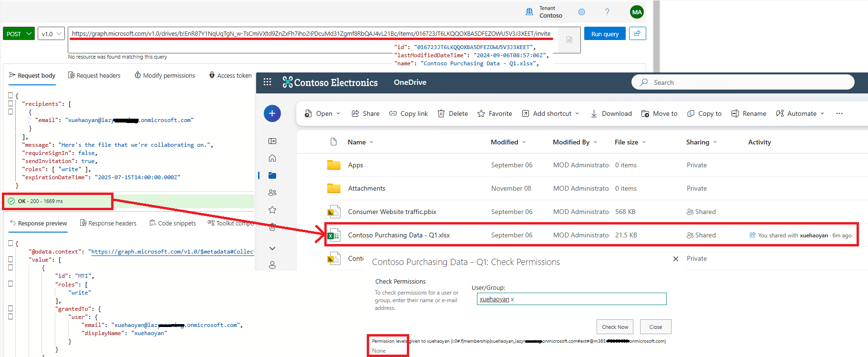Open the Modified column dropdown
This screenshot has height=357, width=868.
click(x=524, y=142)
